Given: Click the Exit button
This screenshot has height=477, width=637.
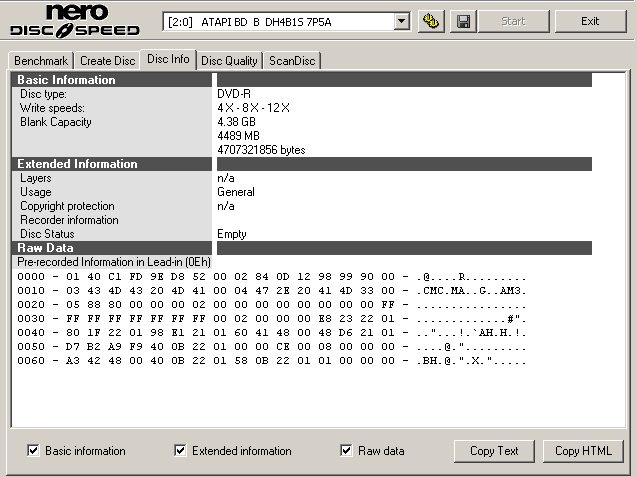Looking at the screenshot, I should pyautogui.click(x=590, y=21).
